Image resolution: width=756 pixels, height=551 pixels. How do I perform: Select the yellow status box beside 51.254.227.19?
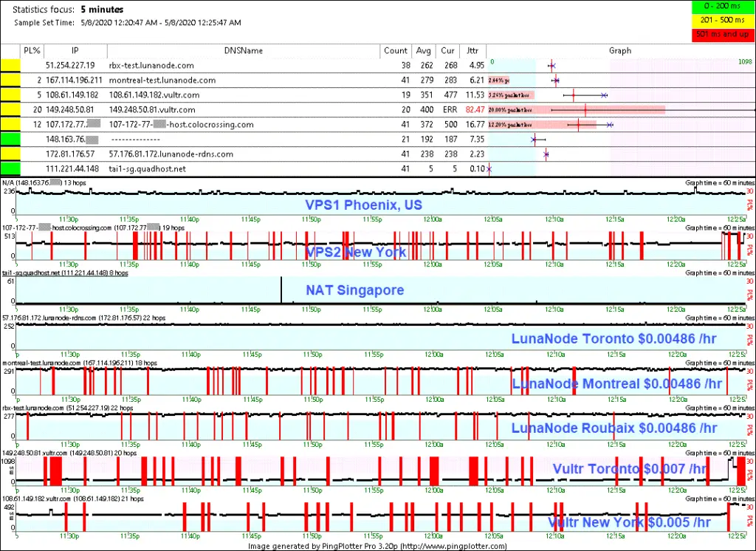coord(10,66)
